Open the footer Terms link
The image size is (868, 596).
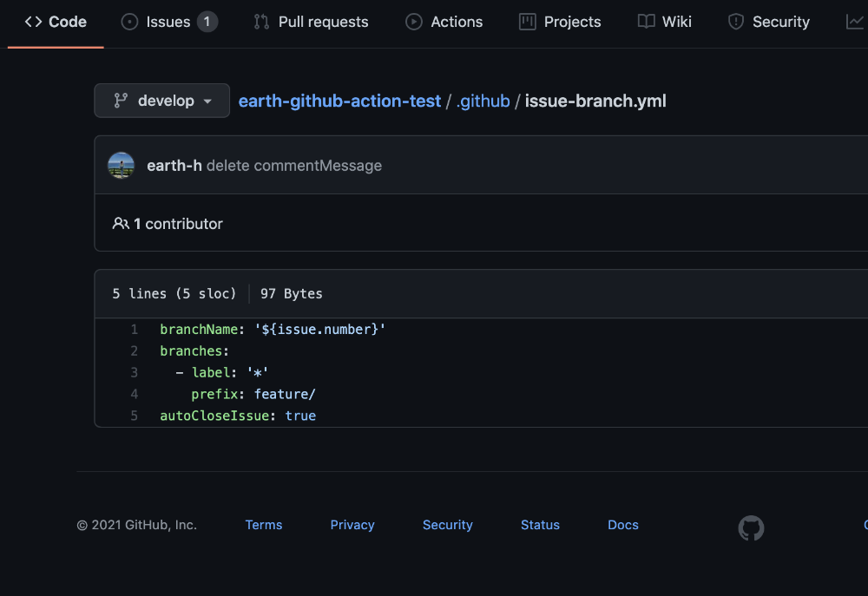264,525
